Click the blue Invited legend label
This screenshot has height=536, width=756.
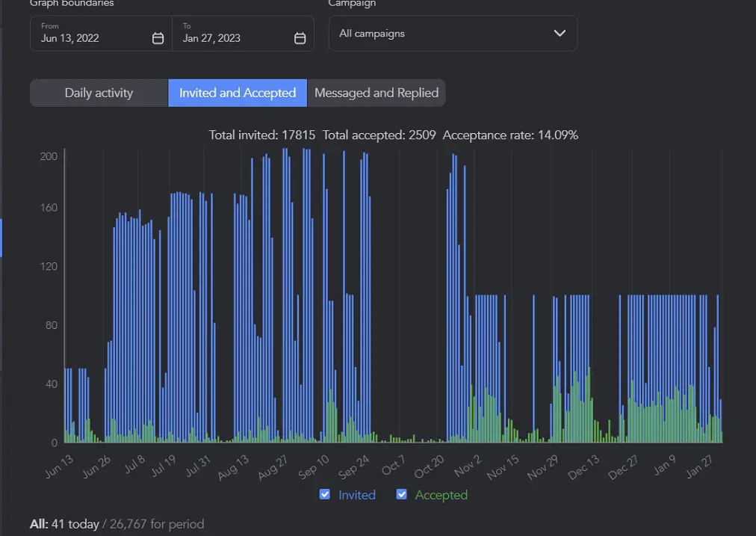357,495
